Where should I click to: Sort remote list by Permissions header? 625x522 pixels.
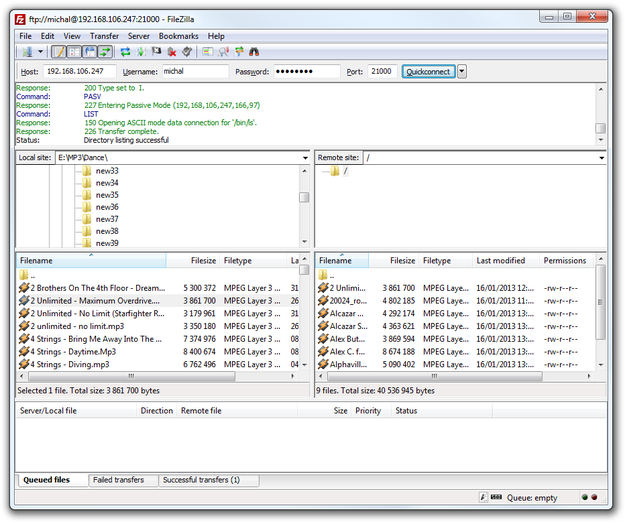(x=566, y=261)
